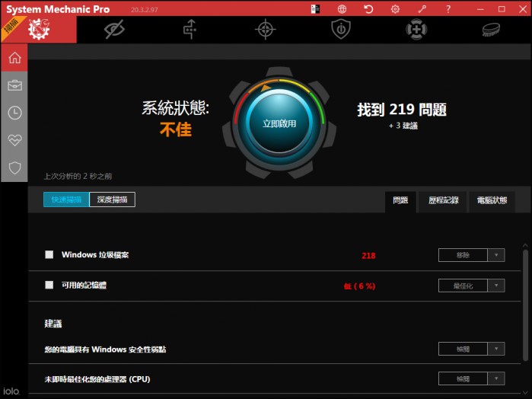Click the vertical scrollbar thumb
This screenshot has width=532, height=399.
[x=525, y=305]
